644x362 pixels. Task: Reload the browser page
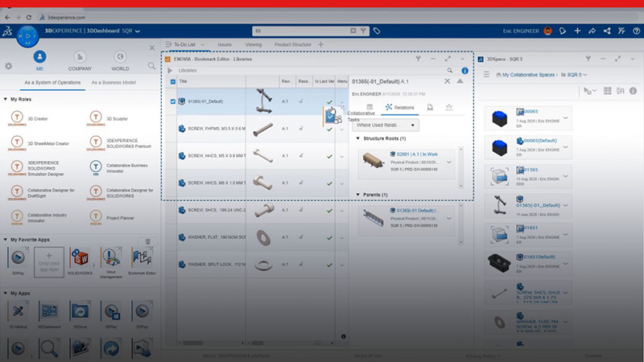pos(29,17)
